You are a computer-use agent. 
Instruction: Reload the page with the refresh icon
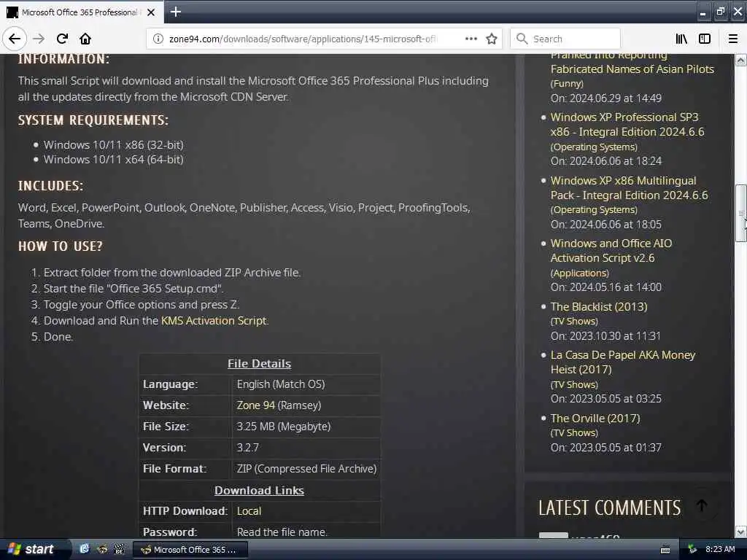point(62,39)
